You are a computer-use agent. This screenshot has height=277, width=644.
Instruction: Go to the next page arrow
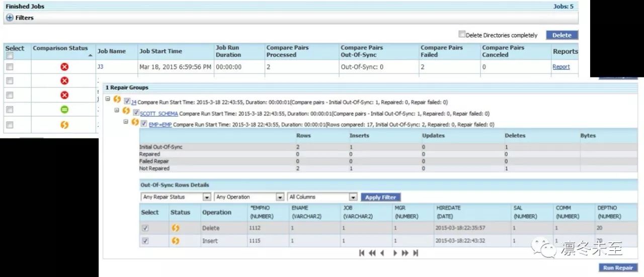point(395,253)
